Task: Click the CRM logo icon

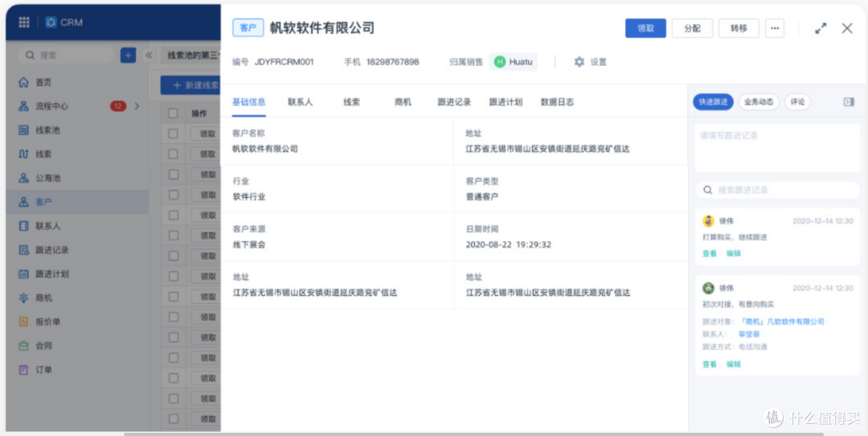Action: click(51, 23)
